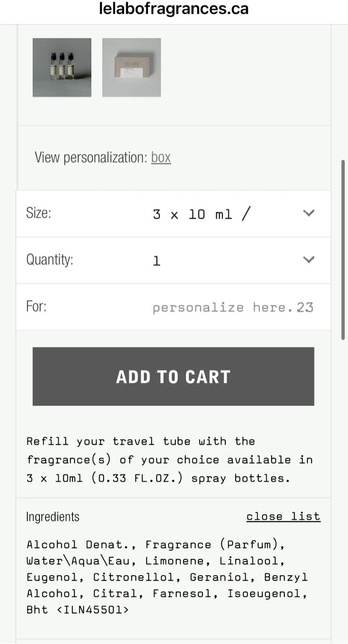The height and width of the screenshot is (644, 348).
Task: Click the quantity chevron arrow
Action: pos(309,259)
